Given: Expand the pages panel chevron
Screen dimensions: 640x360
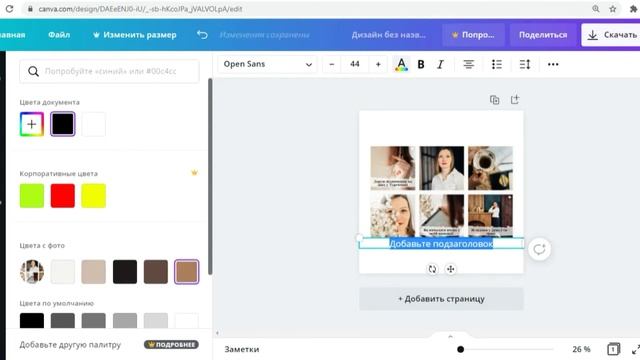Looking at the screenshot, I should coord(450,336).
